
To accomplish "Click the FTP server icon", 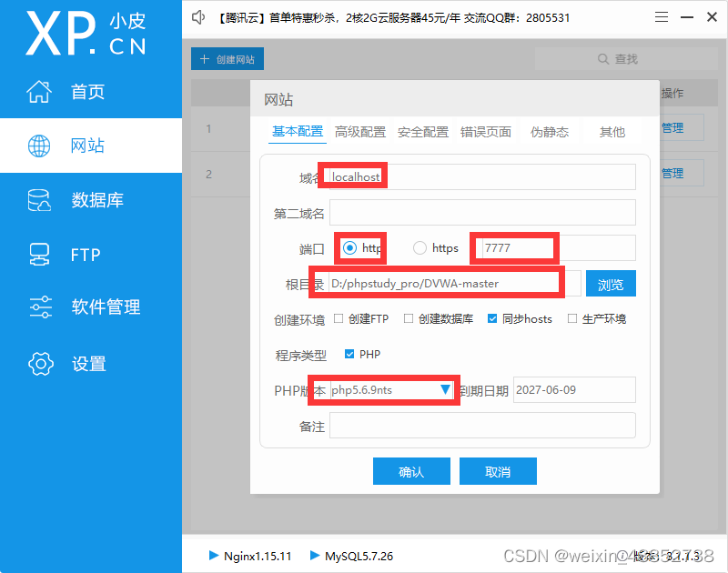I will click(x=39, y=255).
